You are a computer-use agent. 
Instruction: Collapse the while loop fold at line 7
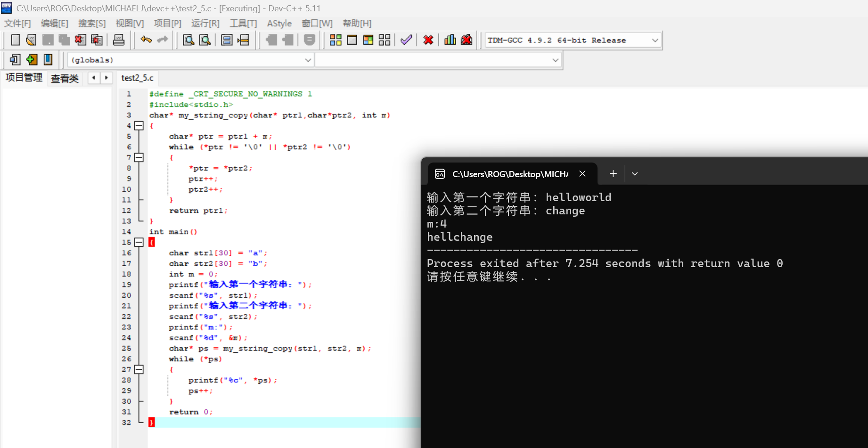139,157
